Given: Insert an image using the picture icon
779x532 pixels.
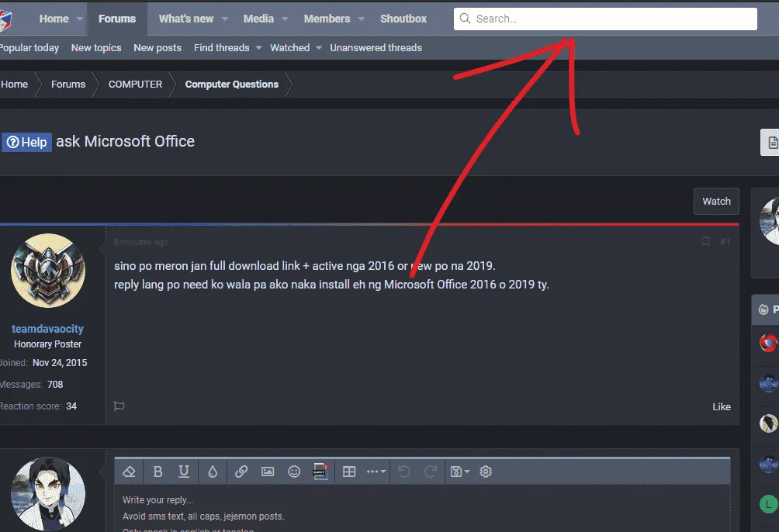Looking at the screenshot, I should pos(268,472).
